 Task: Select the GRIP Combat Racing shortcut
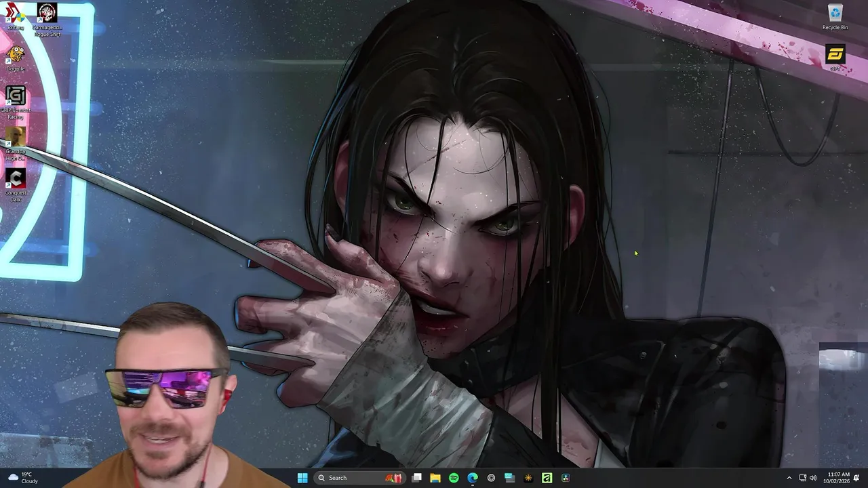[15, 102]
